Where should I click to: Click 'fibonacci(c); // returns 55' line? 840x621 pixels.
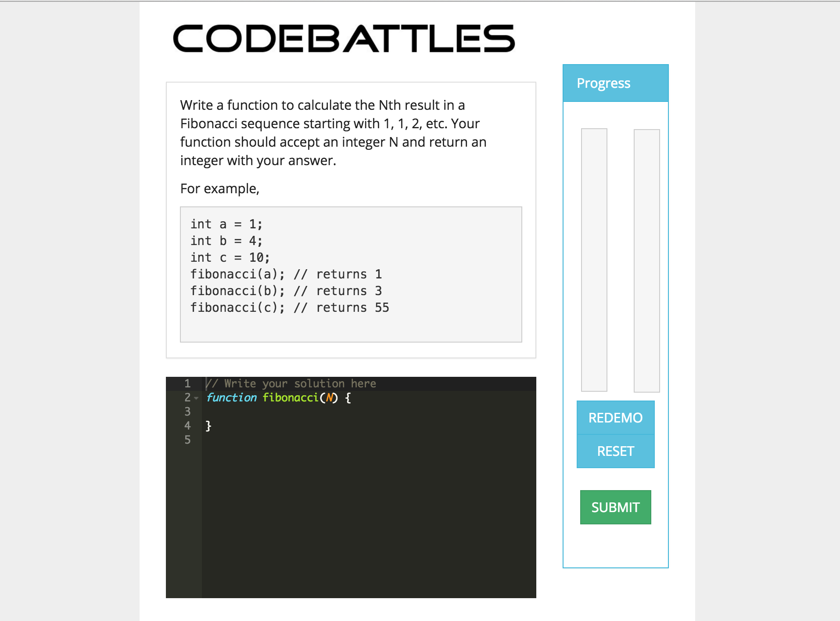[290, 307]
